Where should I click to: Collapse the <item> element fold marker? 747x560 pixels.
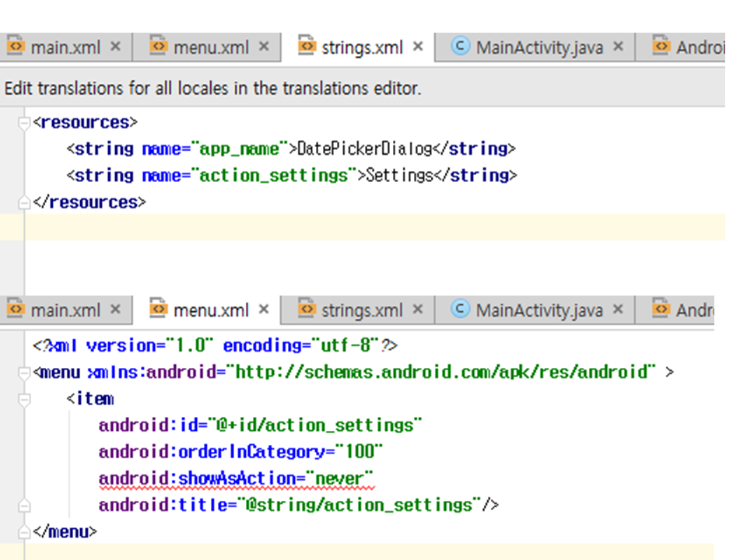[24, 400]
